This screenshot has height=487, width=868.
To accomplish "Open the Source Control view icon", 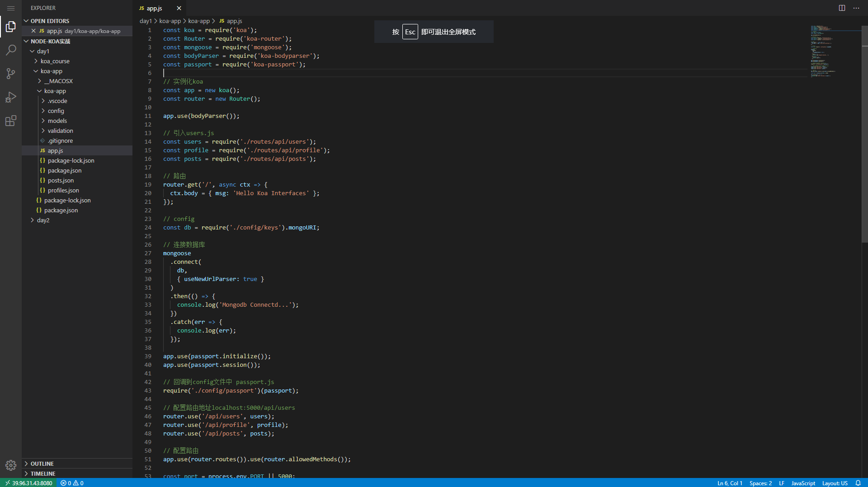I will (x=11, y=74).
